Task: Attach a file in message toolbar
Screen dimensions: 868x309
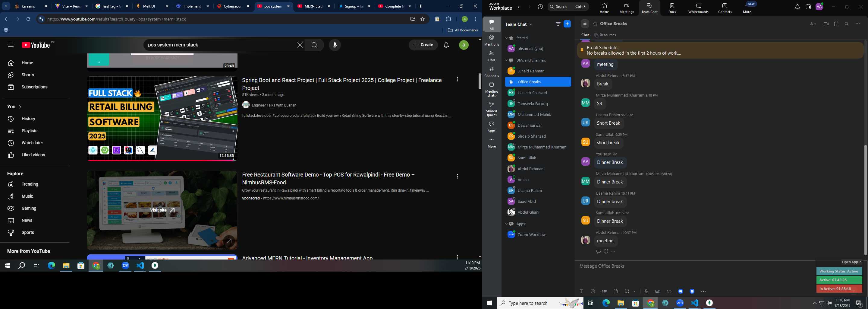Action: pos(616,291)
